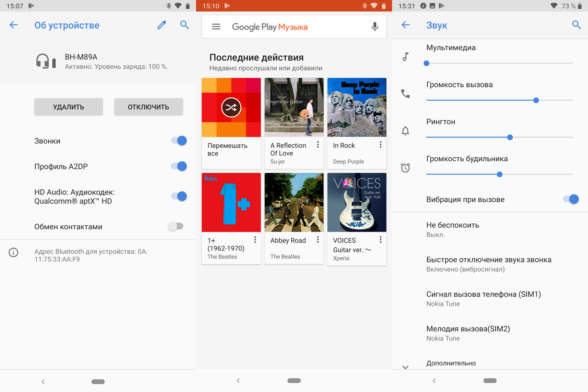Open Не беспокоить setting
This screenshot has height=392, width=588.
click(x=490, y=229)
